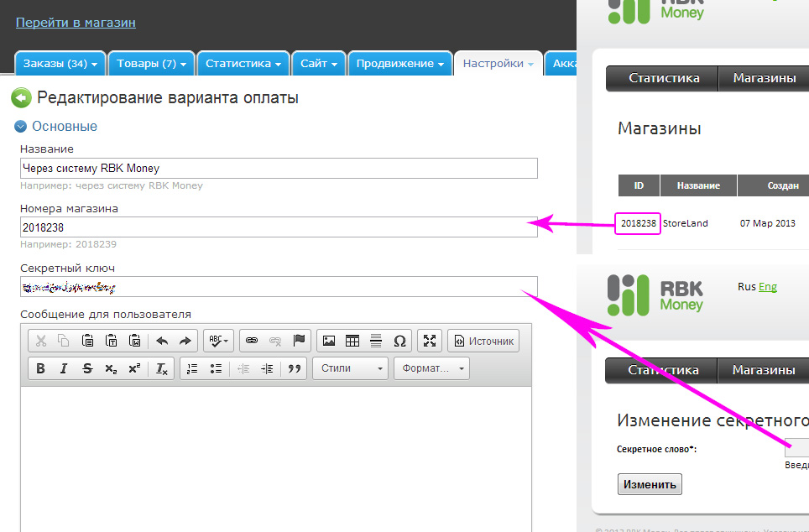
Task: Insert an image into the message
Action: tap(329, 341)
